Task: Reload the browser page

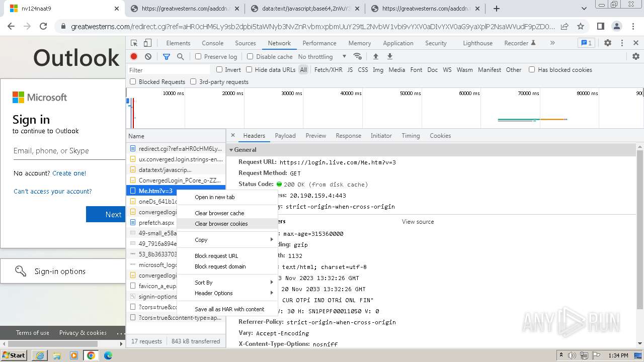Action: click(43, 26)
